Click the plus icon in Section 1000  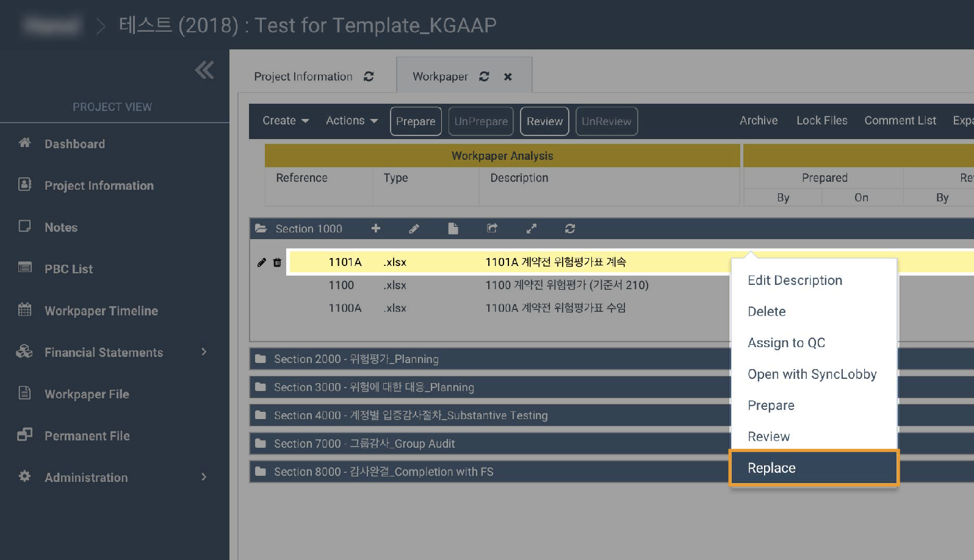[x=375, y=228]
